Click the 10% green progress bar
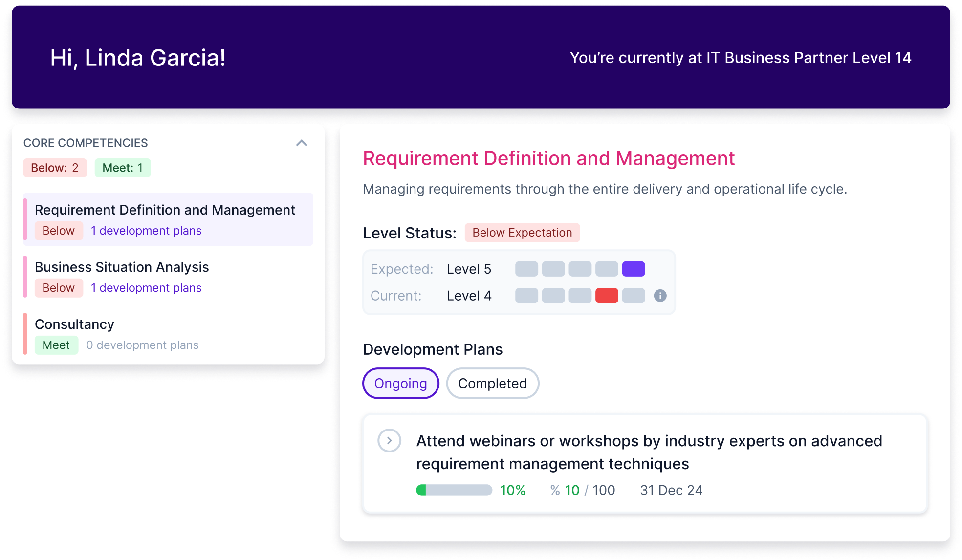Viewport: 962px width, 560px height. coord(454,490)
